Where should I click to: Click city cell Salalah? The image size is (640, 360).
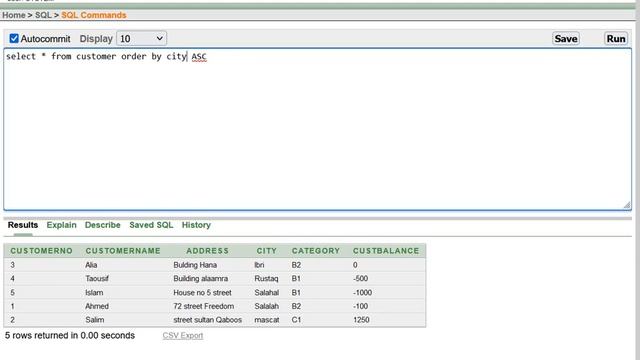267,306
